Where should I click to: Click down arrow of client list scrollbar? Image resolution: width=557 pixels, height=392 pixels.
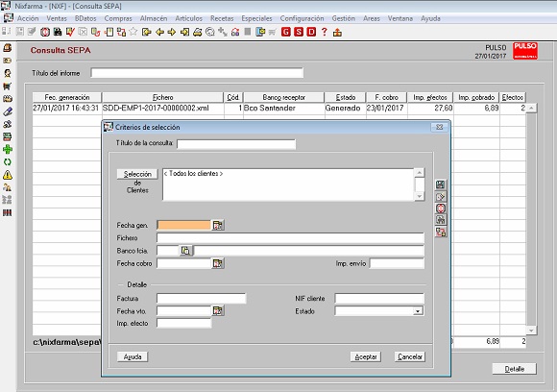420,196
